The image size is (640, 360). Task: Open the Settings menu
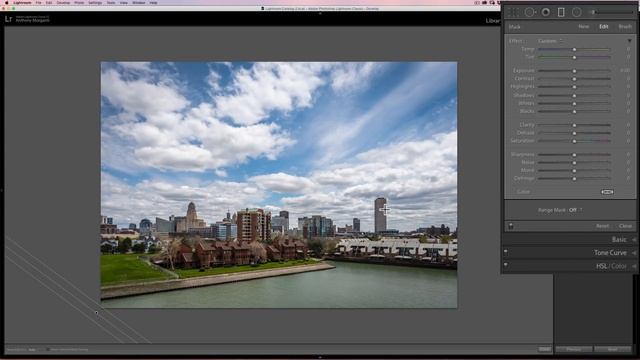95,2
